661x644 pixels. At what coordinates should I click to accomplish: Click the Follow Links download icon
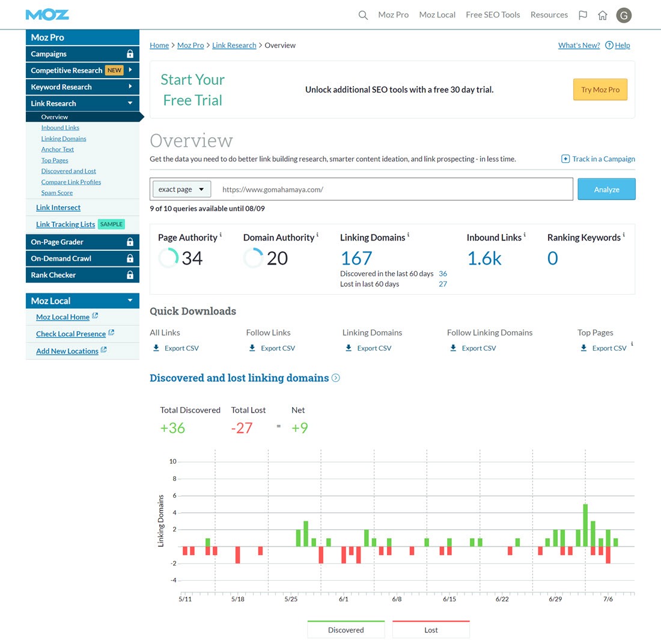(252, 348)
